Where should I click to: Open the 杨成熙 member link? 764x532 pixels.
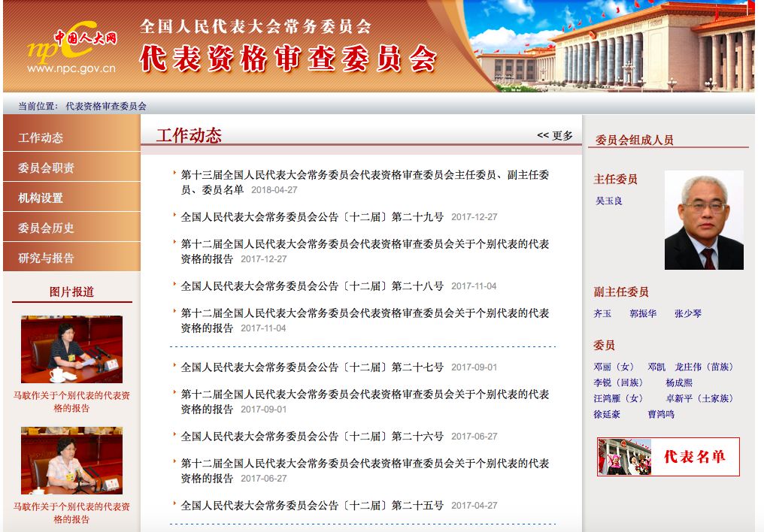679,382
